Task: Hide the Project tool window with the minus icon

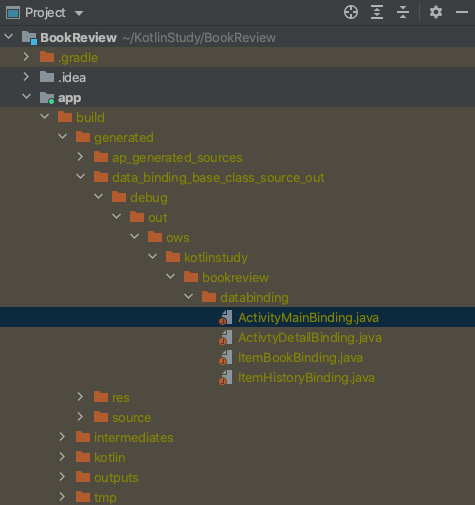Action: pos(462,12)
